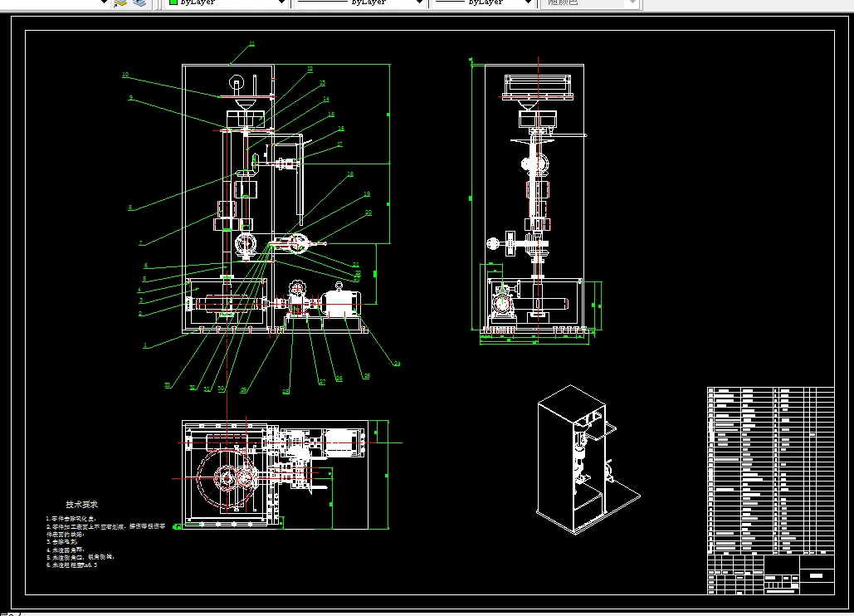The width and height of the screenshot is (854, 616).
Task: Select part balloon number 18
Action: [x=350, y=174]
